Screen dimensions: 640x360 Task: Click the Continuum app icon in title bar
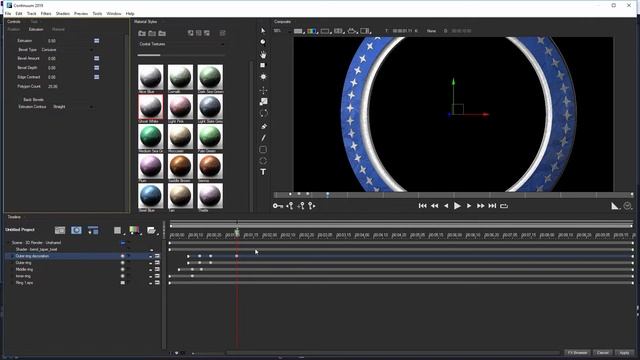pyautogui.click(x=9, y=5)
